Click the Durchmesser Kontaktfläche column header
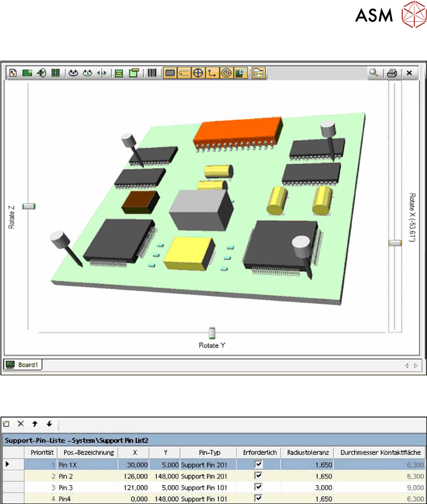 [380, 453]
